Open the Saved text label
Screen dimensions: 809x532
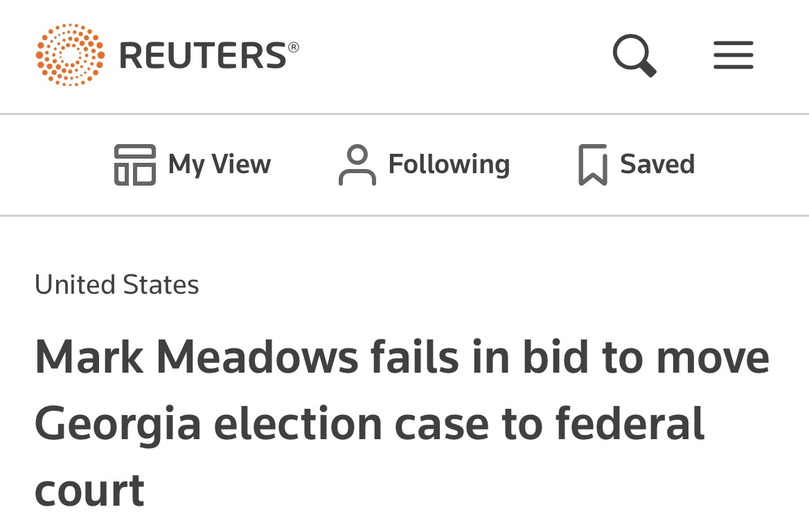tap(657, 165)
